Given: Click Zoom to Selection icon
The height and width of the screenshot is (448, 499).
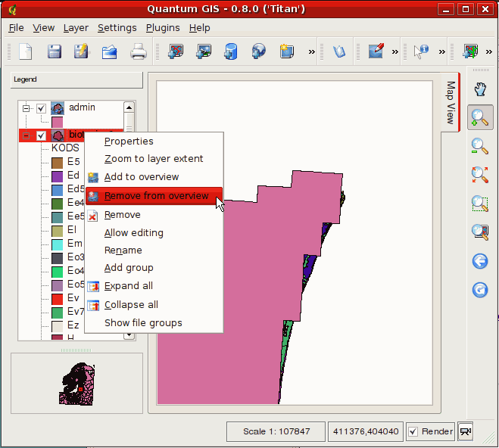Looking at the screenshot, I should pos(480,204).
